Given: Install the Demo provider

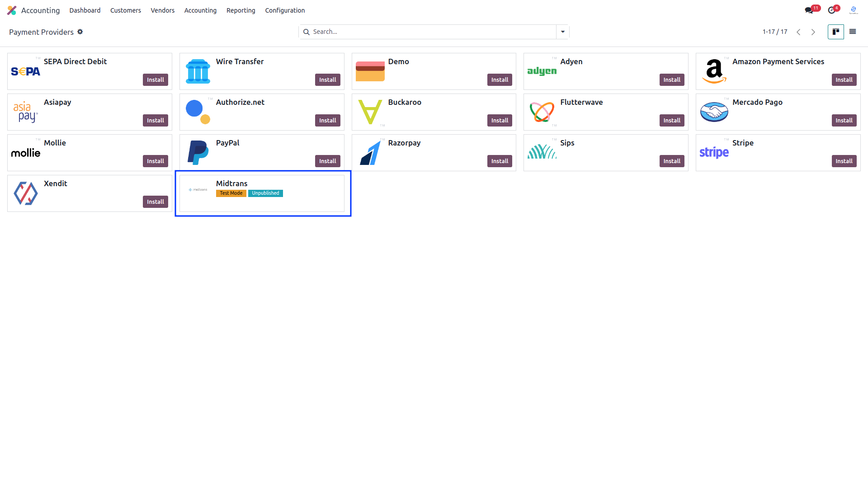Looking at the screenshot, I should click(500, 80).
